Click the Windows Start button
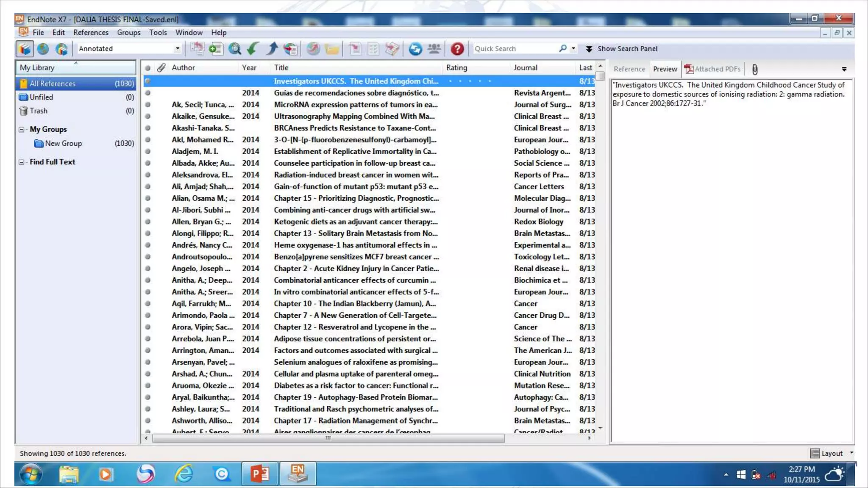 (x=31, y=474)
